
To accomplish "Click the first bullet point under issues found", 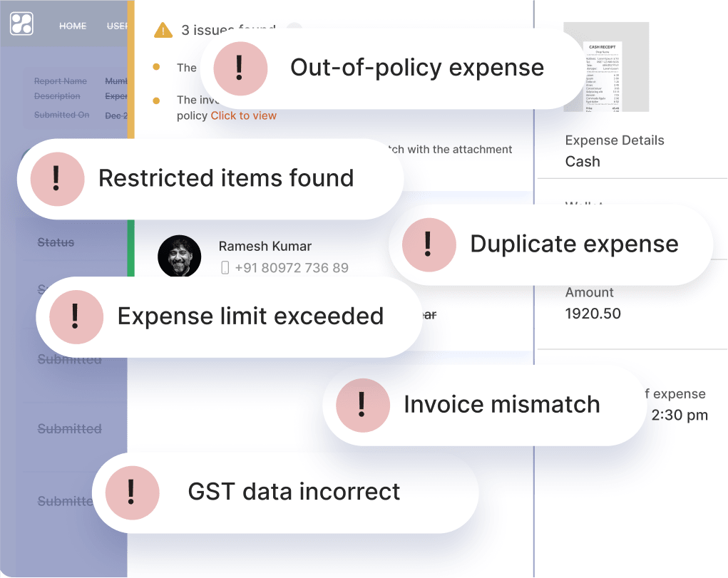I will click(157, 67).
